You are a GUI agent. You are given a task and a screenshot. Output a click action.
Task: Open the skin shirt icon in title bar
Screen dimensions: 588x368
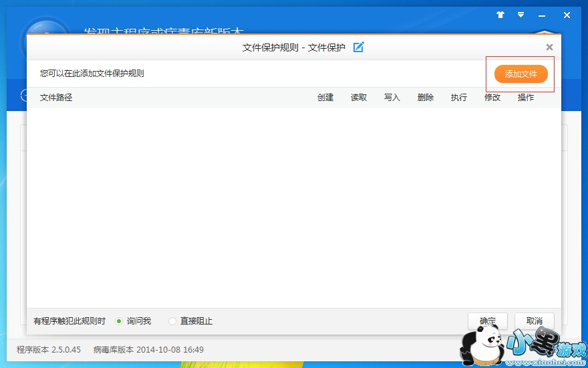point(500,15)
